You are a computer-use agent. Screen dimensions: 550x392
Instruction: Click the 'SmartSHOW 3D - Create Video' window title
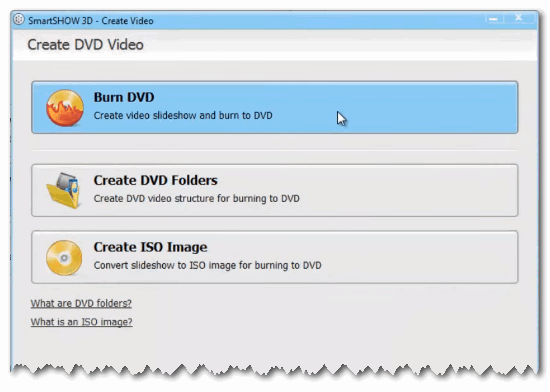91,21
